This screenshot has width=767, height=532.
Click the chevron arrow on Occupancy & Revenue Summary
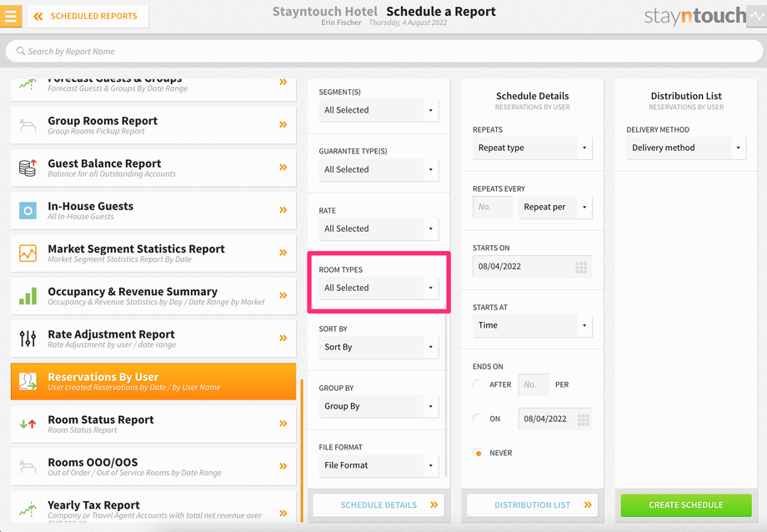point(283,295)
